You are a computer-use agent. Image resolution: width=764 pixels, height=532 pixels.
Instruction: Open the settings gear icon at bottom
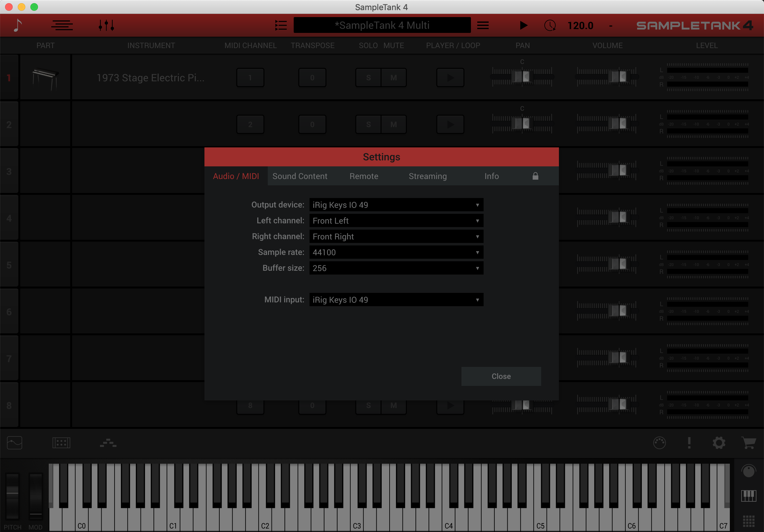click(x=719, y=443)
